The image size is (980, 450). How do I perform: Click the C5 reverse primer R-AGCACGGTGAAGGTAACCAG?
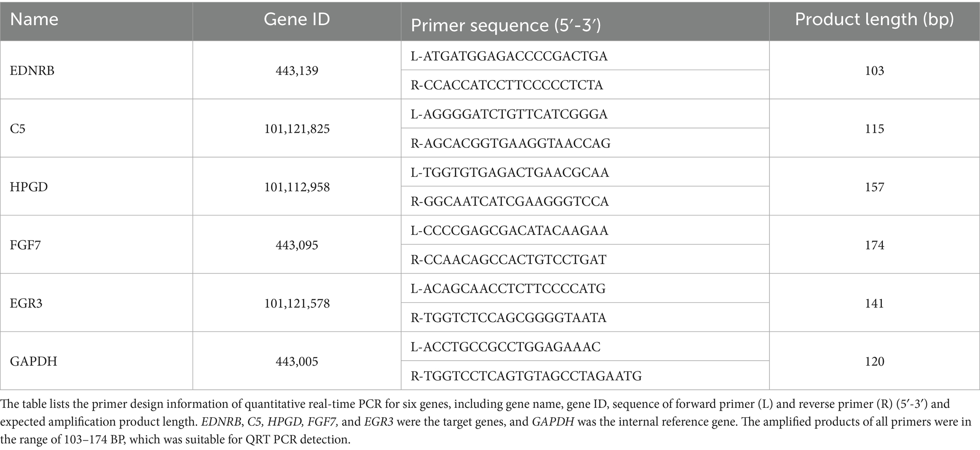510,143
